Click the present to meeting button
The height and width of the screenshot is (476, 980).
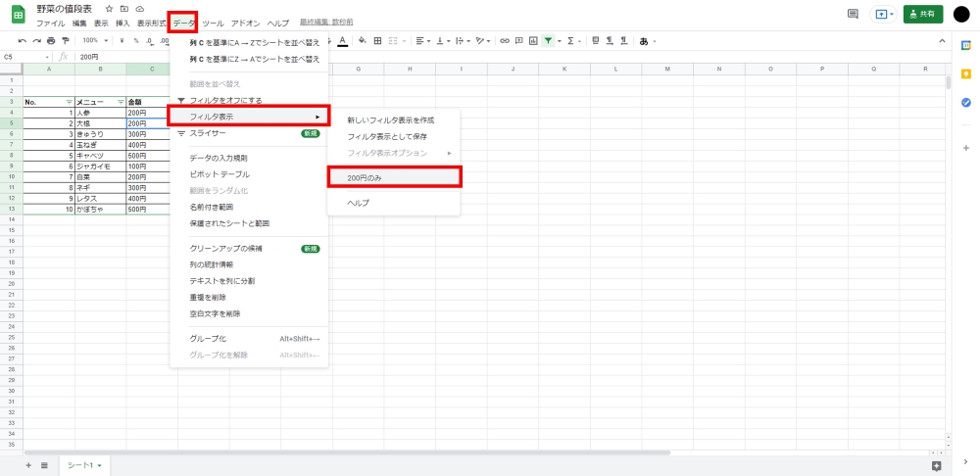click(883, 14)
